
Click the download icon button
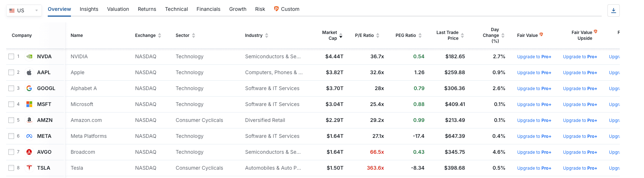(x=613, y=10)
